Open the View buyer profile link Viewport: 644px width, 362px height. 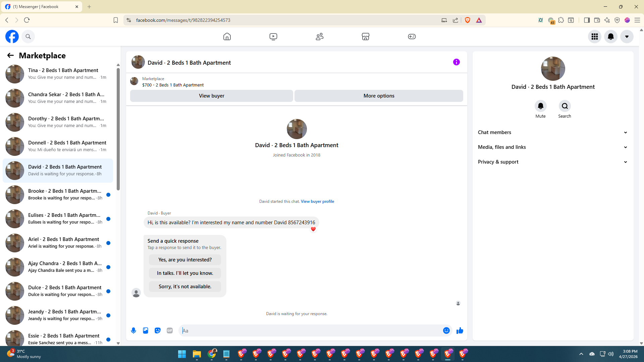(x=317, y=201)
